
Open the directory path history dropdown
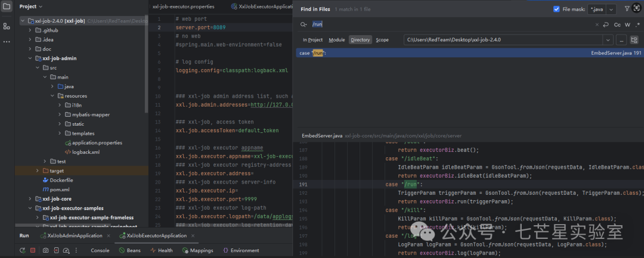tap(608, 40)
